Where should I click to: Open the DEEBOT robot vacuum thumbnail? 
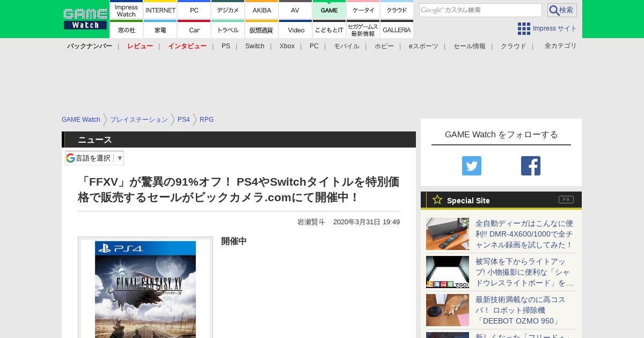[x=448, y=310]
